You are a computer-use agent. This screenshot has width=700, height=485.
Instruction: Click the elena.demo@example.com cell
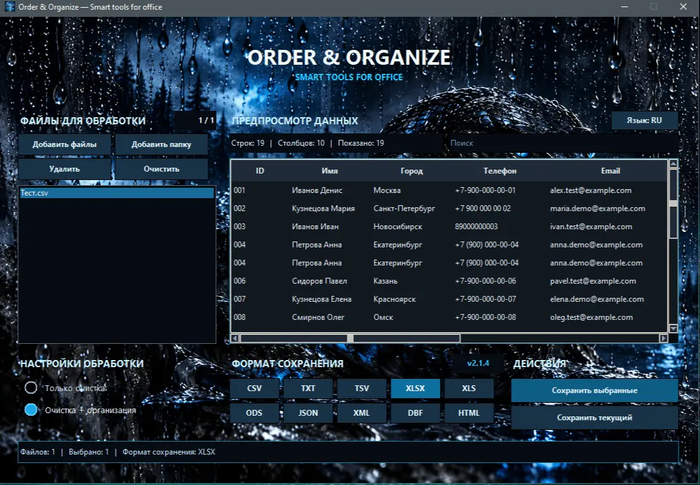(x=597, y=299)
